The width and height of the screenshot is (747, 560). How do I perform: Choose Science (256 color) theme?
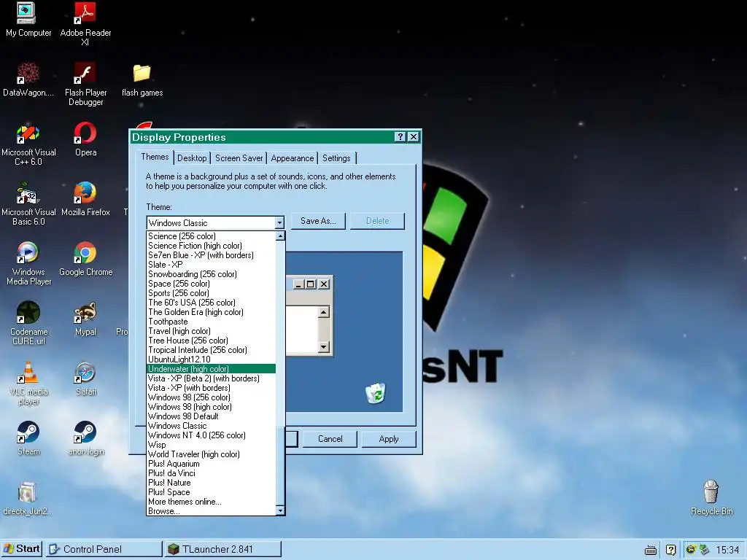tap(211, 236)
